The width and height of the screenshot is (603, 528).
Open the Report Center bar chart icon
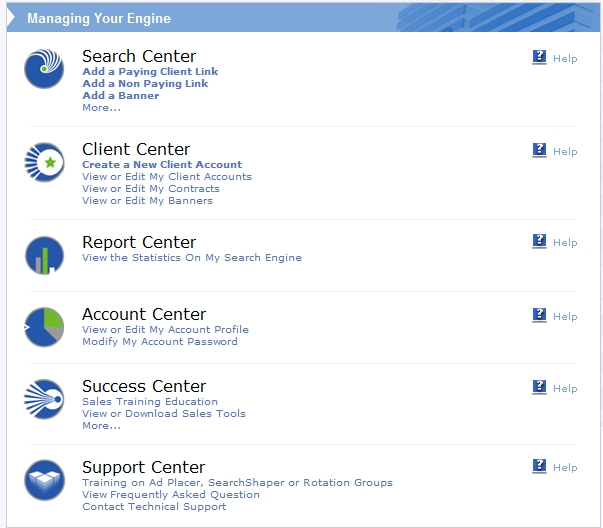click(x=44, y=255)
